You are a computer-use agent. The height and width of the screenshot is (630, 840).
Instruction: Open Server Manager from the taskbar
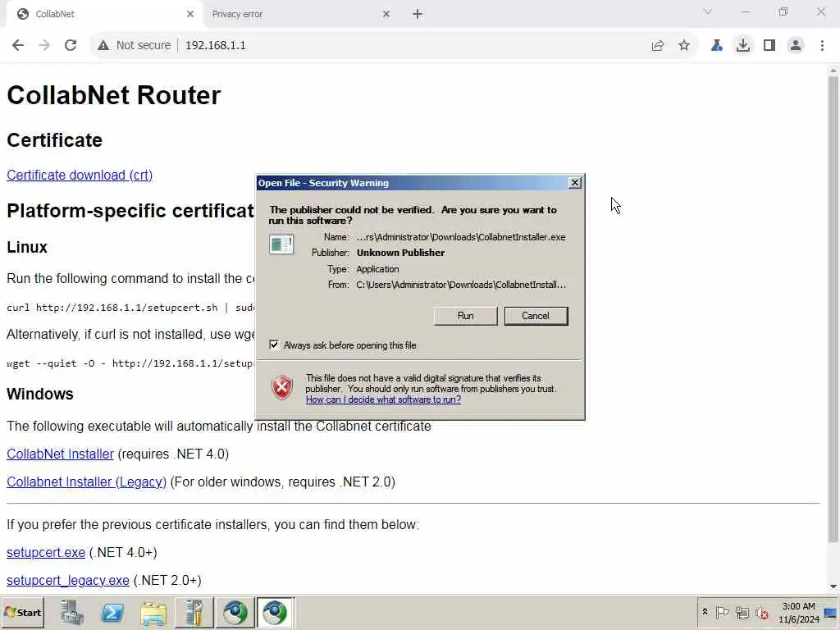71,612
